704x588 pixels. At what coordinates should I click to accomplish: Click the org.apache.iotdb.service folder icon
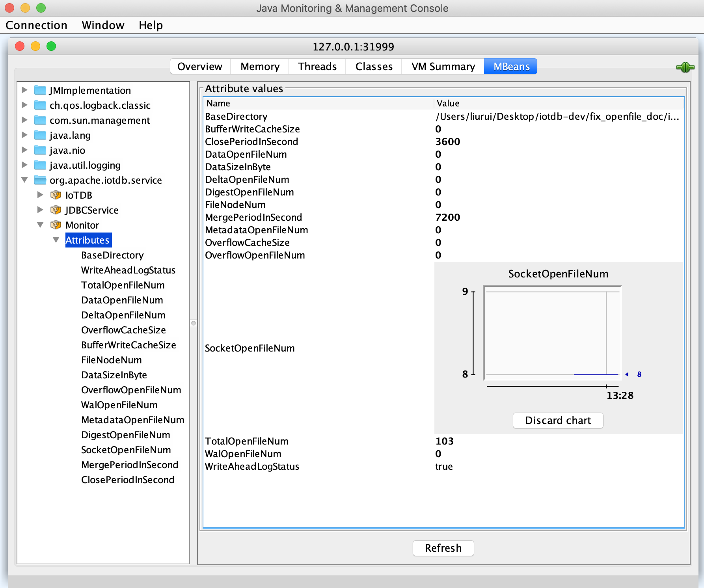(40, 180)
